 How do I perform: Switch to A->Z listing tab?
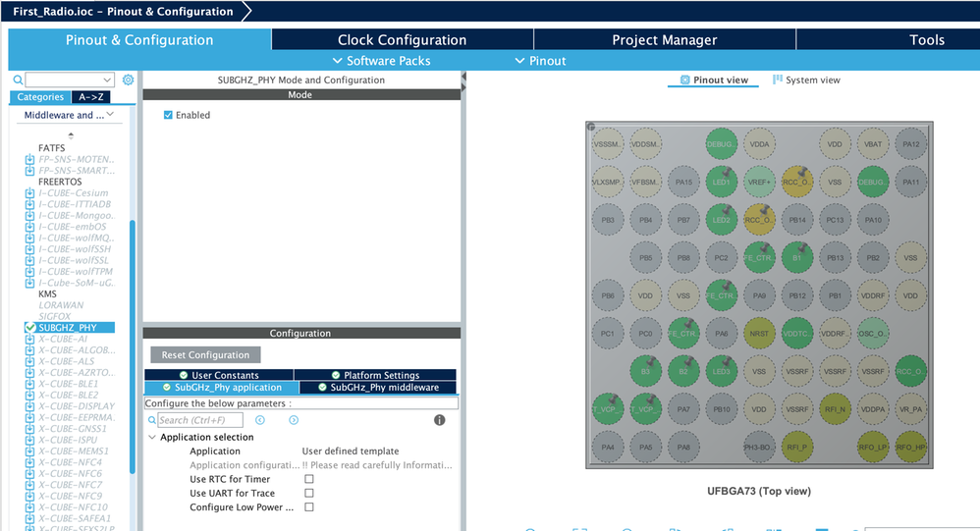pyautogui.click(x=91, y=97)
